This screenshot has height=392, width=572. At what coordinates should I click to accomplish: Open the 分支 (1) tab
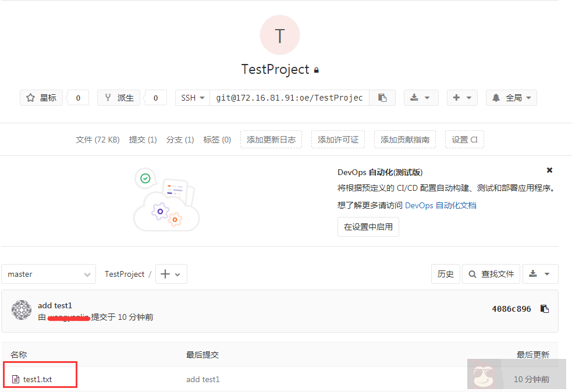(x=180, y=139)
